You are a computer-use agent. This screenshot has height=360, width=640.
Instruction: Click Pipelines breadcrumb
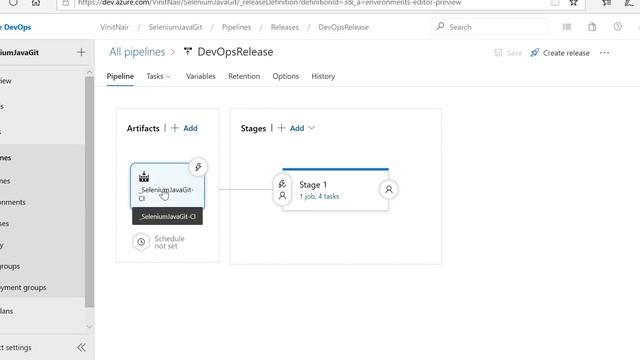click(x=236, y=27)
